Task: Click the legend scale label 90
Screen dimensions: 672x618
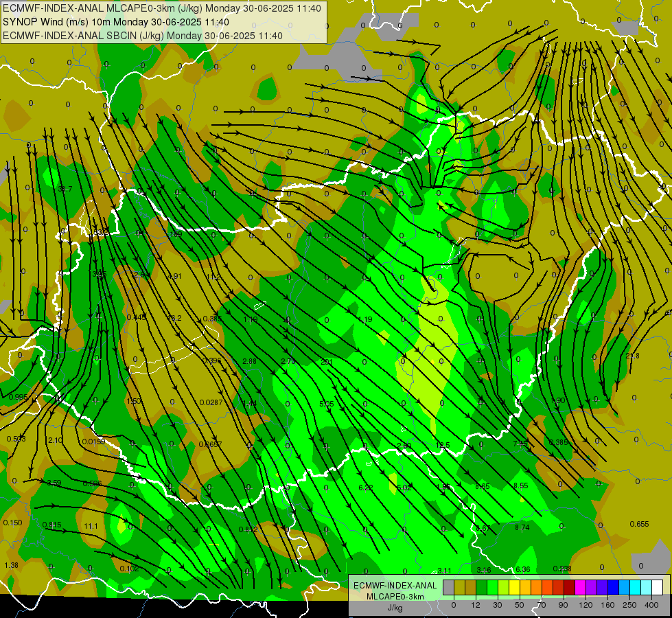Action: point(563,605)
